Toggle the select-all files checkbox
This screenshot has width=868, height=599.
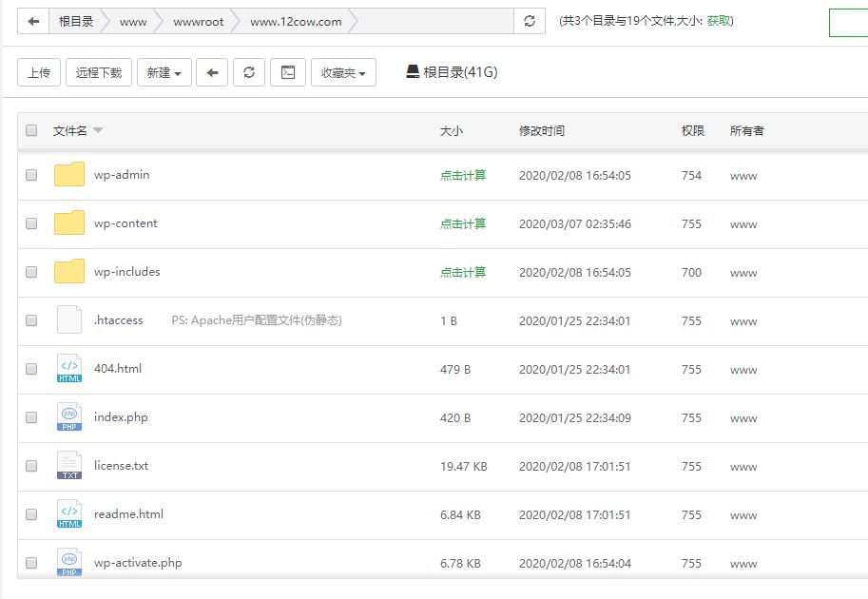tap(31, 130)
